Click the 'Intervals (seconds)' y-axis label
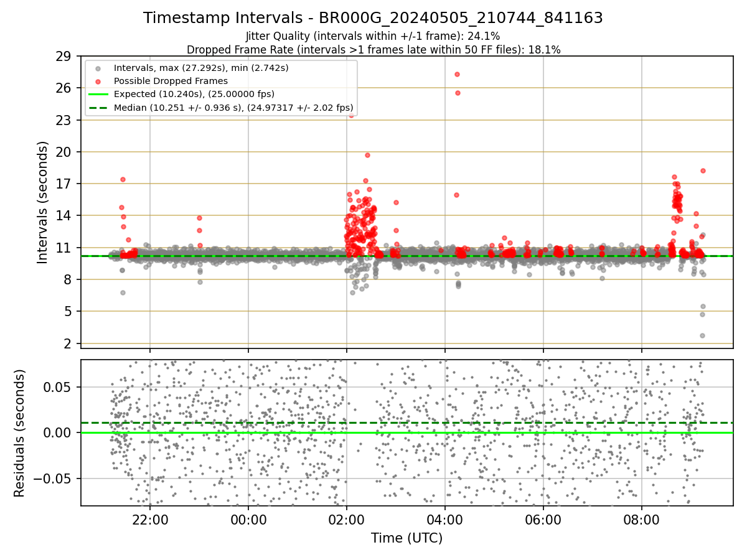This screenshot has height=560, width=747. (x=43, y=202)
